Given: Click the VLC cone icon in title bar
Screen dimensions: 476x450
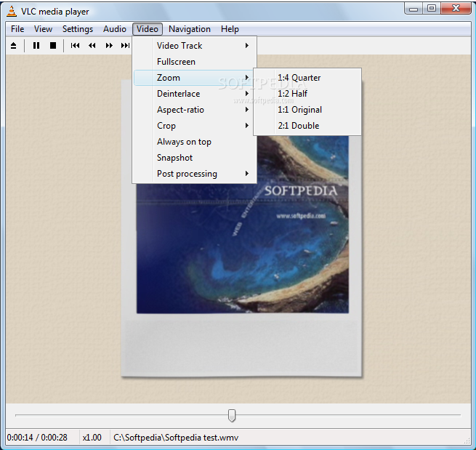Looking at the screenshot, I should click(x=12, y=11).
